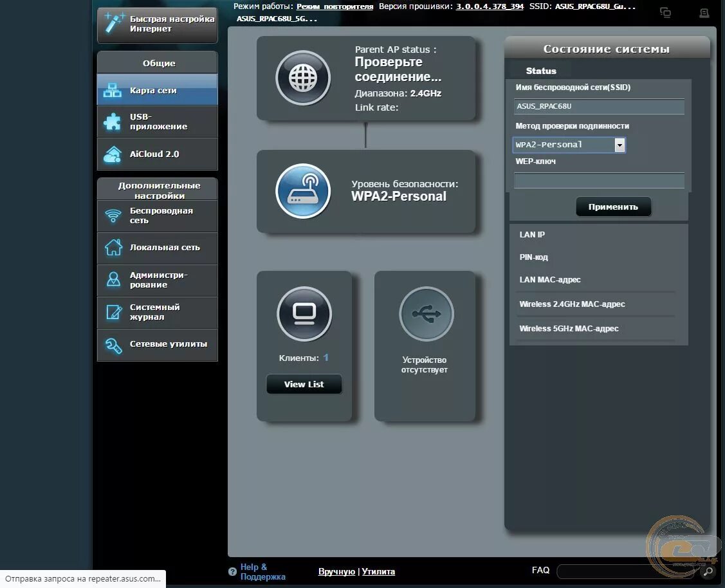Click the System log notepad icon

[113, 312]
